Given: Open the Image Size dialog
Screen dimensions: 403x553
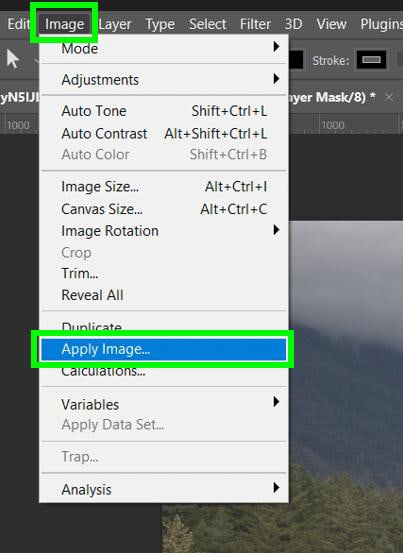Looking at the screenshot, I should tap(164, 187).
